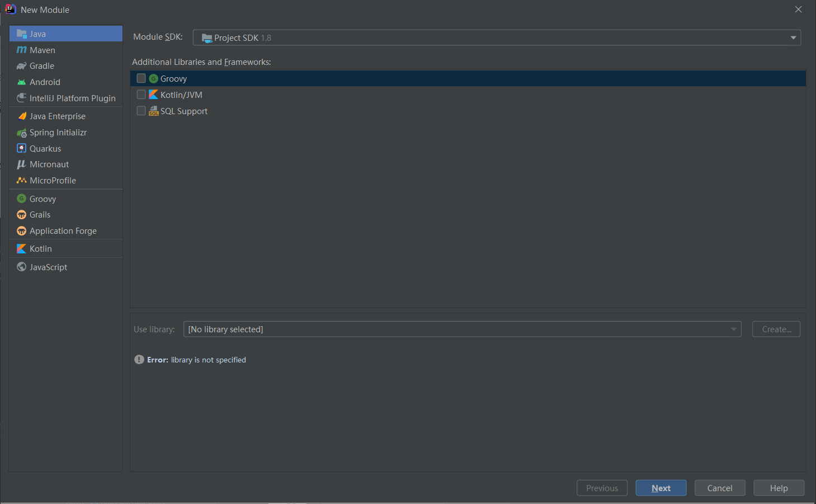Select the Android robot icon

click(22, 82)
